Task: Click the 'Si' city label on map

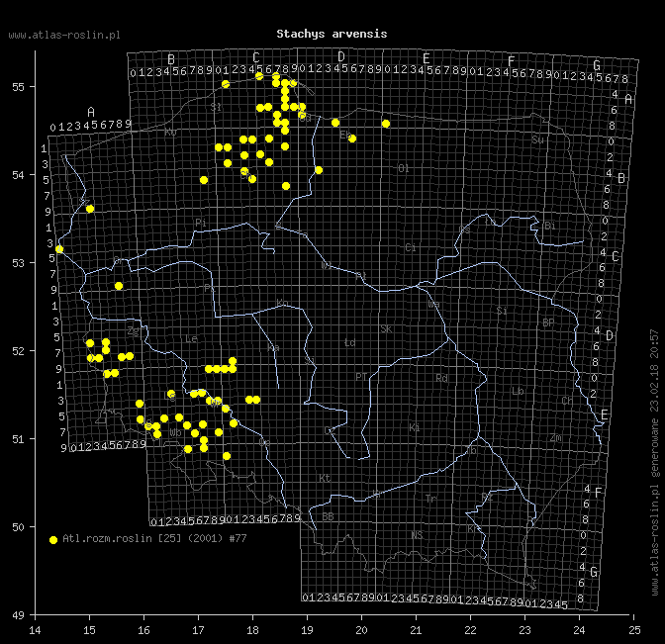Action: [502, 311]
